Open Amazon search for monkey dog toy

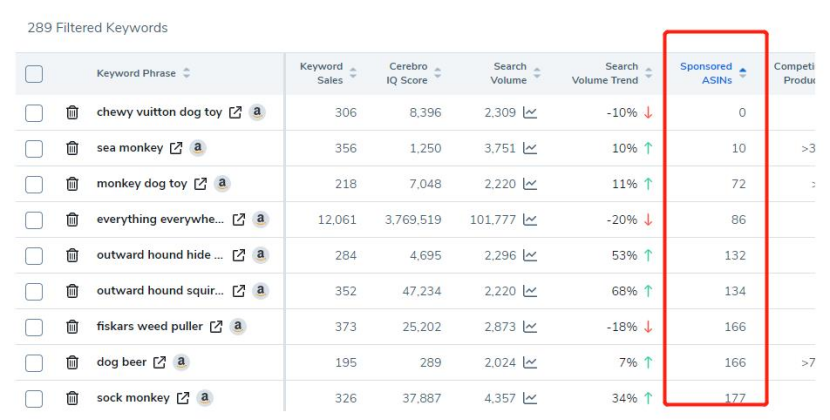(x=222, y=184)
